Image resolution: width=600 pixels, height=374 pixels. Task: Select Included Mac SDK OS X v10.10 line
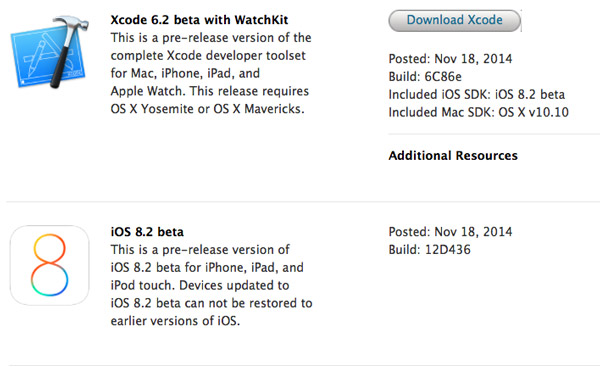click(479, 112)
